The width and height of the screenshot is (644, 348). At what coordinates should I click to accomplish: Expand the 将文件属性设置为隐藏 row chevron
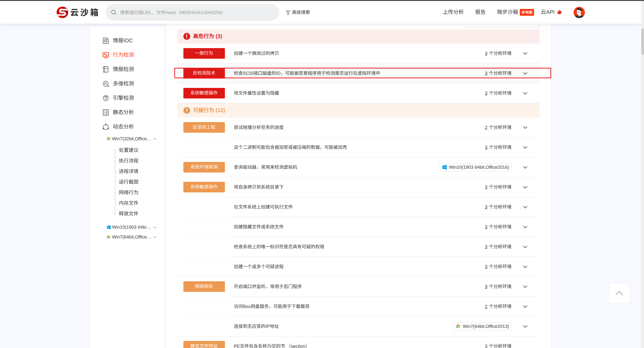pos(525,93)
